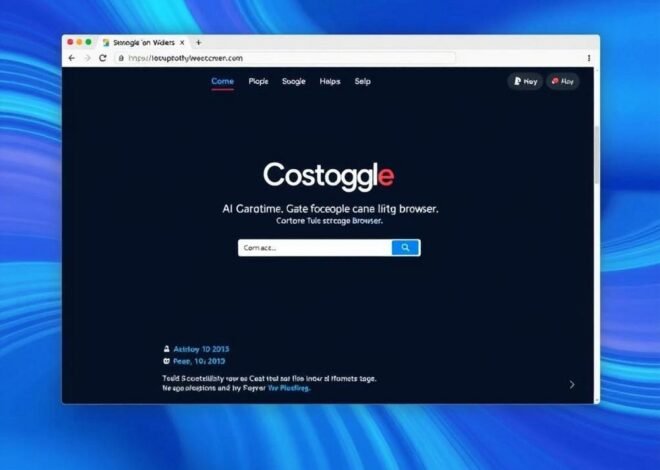660x470 pixels.
Task: Click the forward navigation arrow
Action: coord(88,58)
